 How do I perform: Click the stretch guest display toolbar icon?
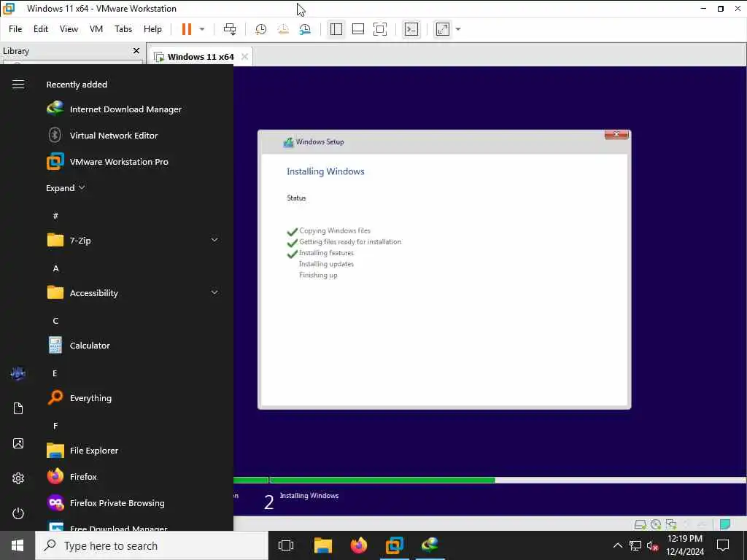tap(443, 29)
